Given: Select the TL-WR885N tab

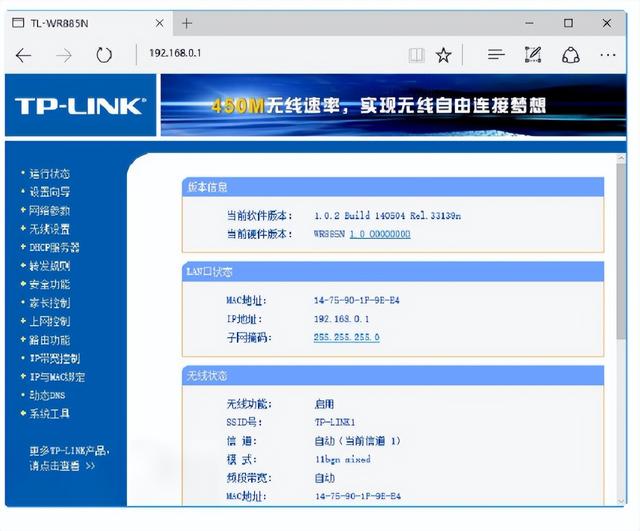Looking at the screenshot, I should click(89, 23).
